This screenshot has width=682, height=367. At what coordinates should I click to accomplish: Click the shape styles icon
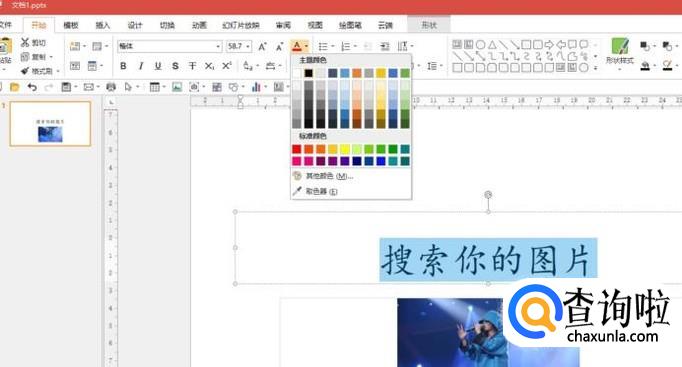[620, 51]
